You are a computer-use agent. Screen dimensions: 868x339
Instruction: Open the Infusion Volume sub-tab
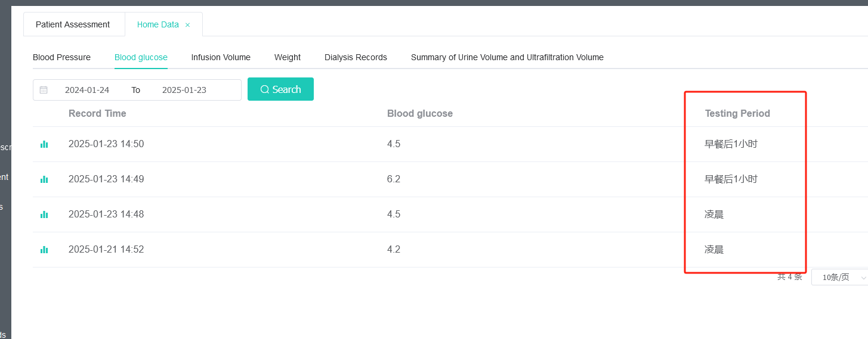221,57
